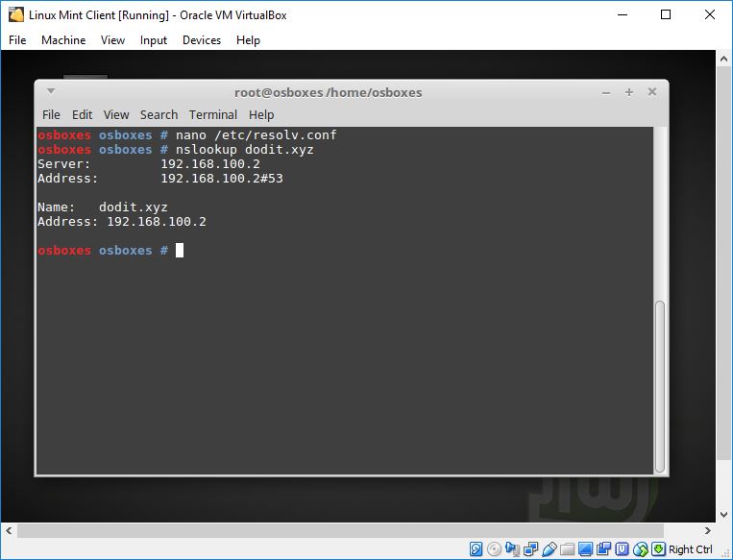
Task: Open the VirtualBox Machine menu
Action: 63,40
